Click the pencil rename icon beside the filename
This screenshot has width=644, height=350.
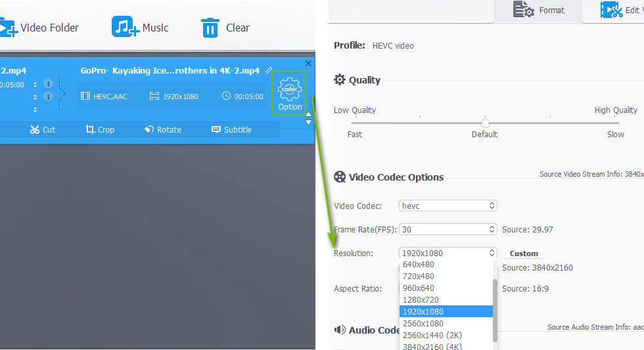tap(268, 70)
